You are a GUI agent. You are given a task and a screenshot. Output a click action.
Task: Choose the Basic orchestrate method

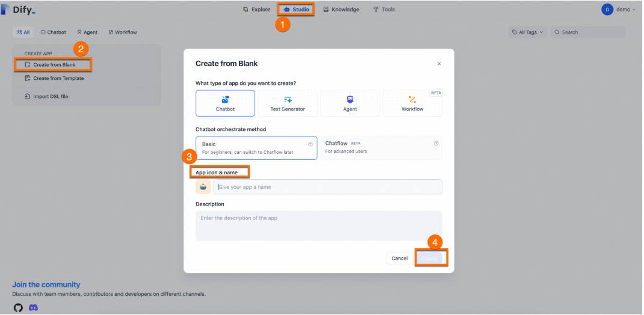click(x=256, y=148)
